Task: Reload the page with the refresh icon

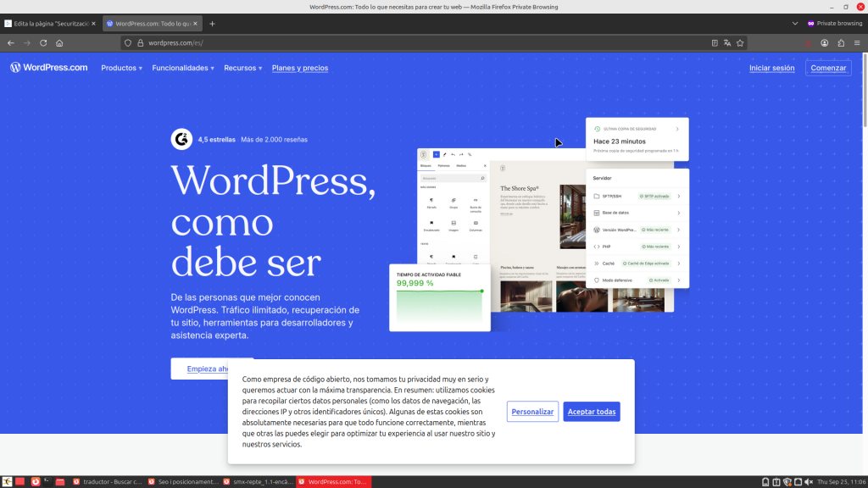Action: click(x=43, y=42)
